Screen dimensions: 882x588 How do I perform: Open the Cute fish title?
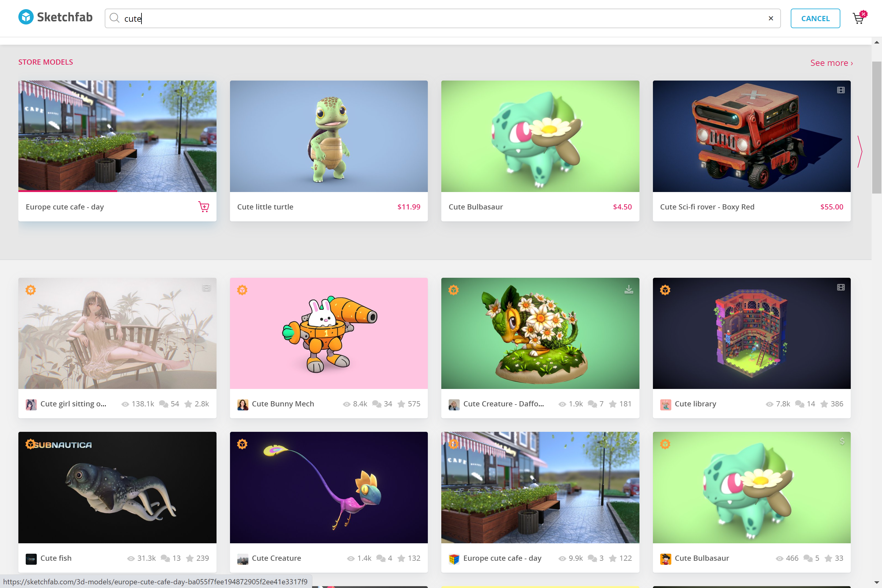point(56,558)
